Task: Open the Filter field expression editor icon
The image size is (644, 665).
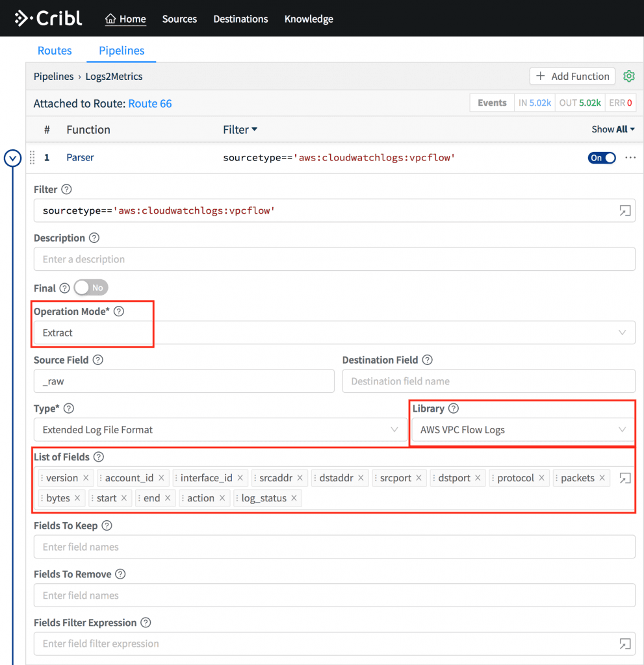Action: click(625, 210)
